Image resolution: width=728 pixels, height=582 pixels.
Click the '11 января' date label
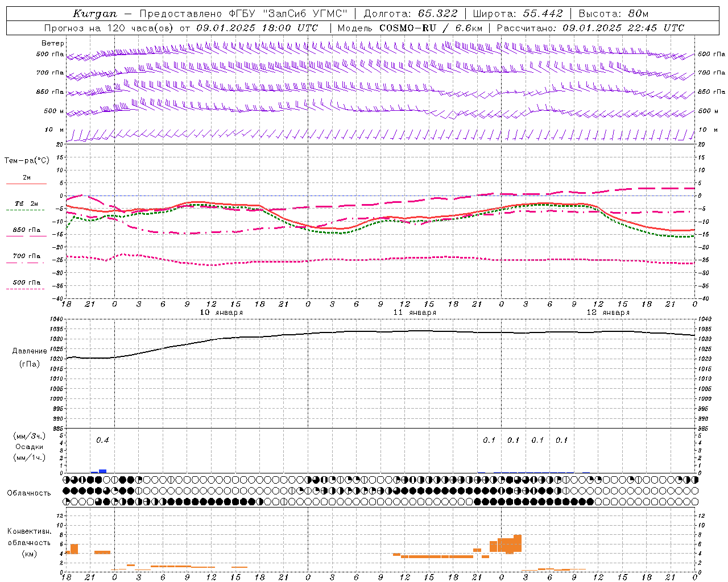415,313
